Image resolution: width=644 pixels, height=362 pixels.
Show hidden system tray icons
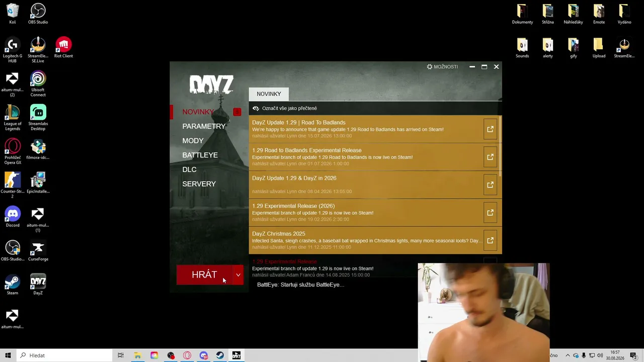[x=568, y=355]
